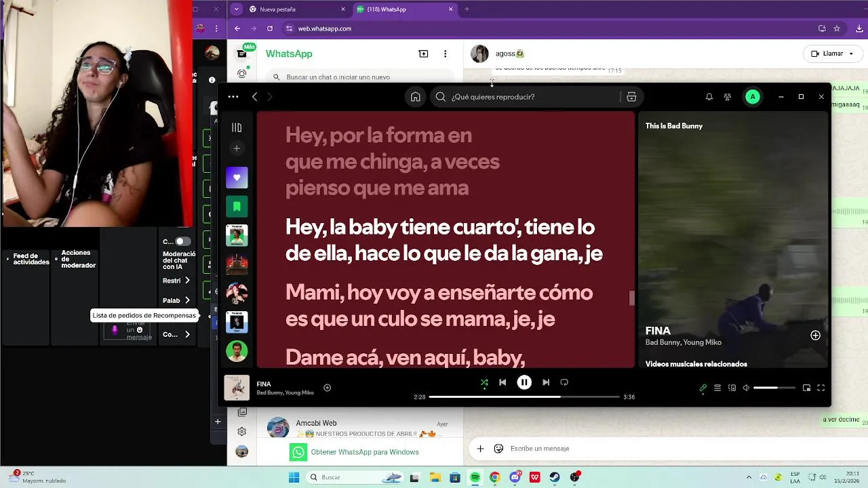868x488 pixels.
Task: Open a new browser tab
Action: click(x=467, y=9)
